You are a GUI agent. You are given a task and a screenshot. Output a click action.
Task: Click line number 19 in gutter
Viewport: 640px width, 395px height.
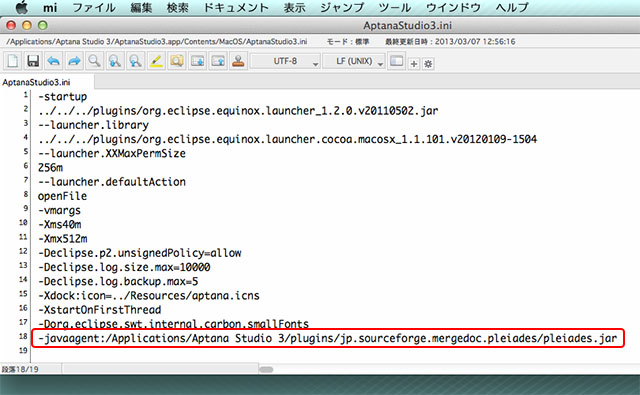coord(23,351)
